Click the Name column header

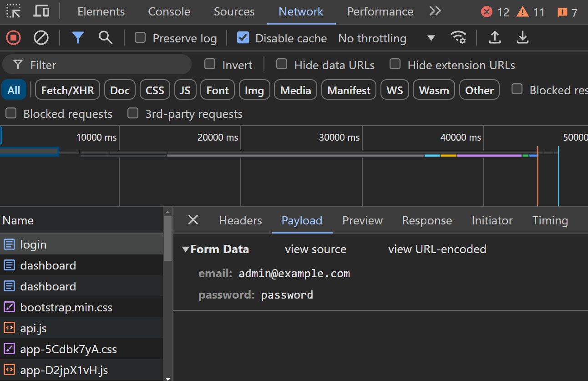81,220
